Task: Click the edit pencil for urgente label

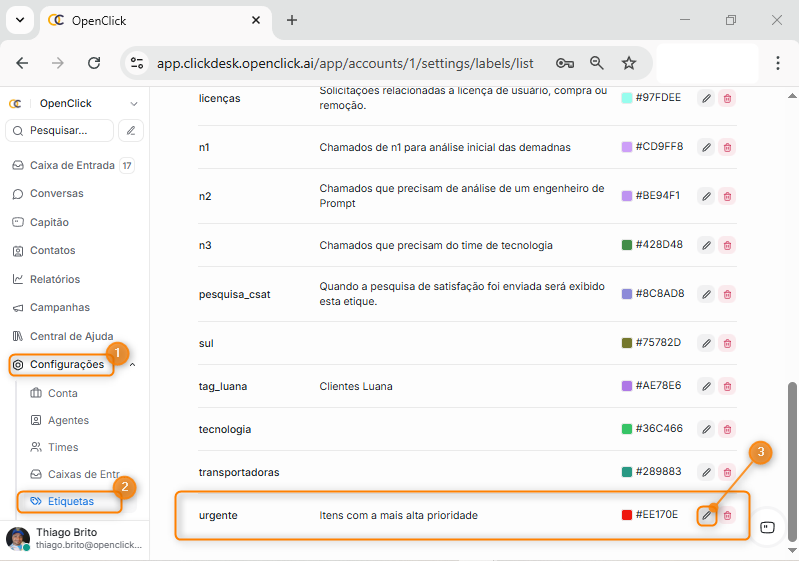Action: (706, 515)
